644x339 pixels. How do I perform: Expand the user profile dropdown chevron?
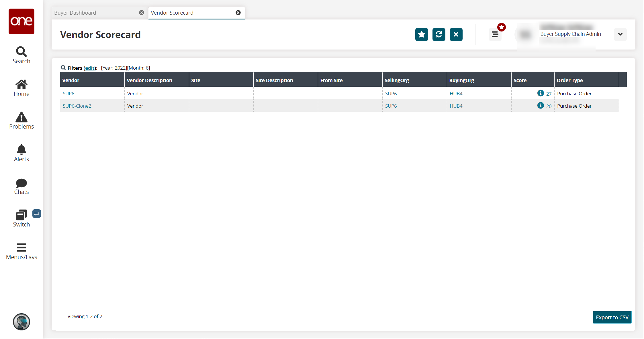pyautogui.click(x=620, y=34)
